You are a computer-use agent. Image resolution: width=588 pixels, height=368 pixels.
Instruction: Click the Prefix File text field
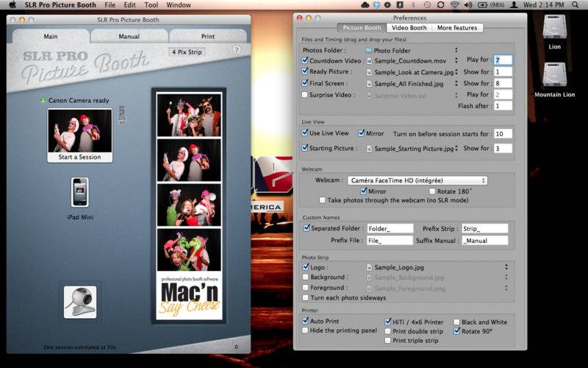pos(390,241)
